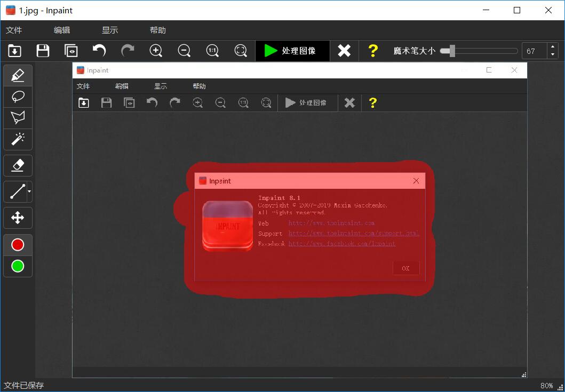This screenshot has width=565, height=392.
Task: Select the Lasso selection tool
Action: coord(18,97)
